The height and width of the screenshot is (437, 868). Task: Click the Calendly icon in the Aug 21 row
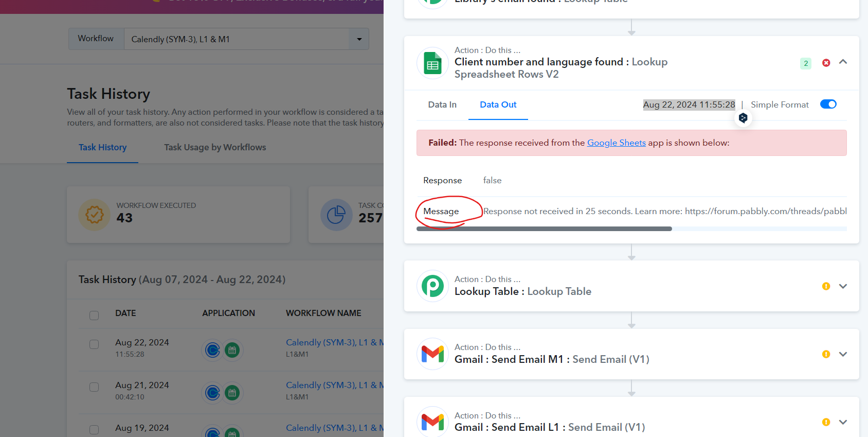coord(212,393)
